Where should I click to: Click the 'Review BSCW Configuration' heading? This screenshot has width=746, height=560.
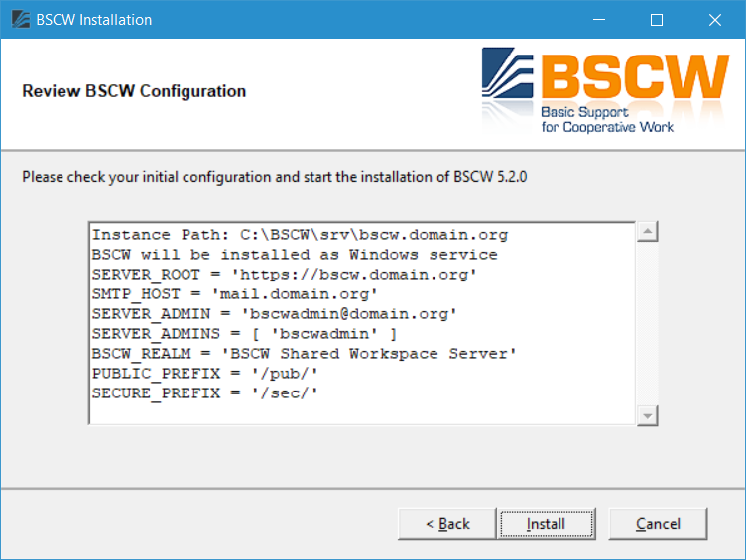click(x=134, y=91)
